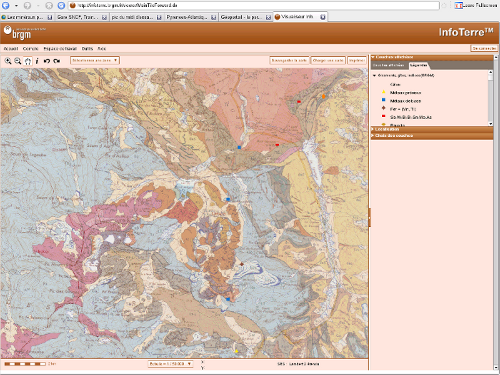Select the zoom in magnifier tool
Image resolution: width=500 pixels, height=375 pixels.
8,61
